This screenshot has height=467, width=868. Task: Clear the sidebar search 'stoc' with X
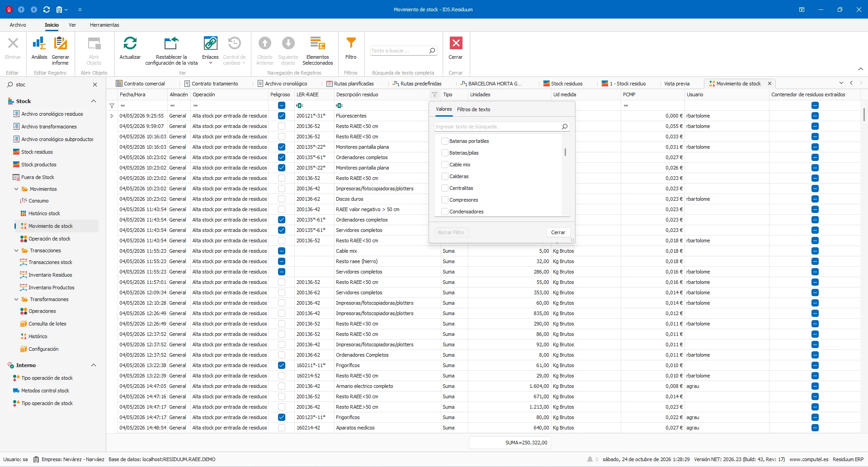tap(95, 85)
